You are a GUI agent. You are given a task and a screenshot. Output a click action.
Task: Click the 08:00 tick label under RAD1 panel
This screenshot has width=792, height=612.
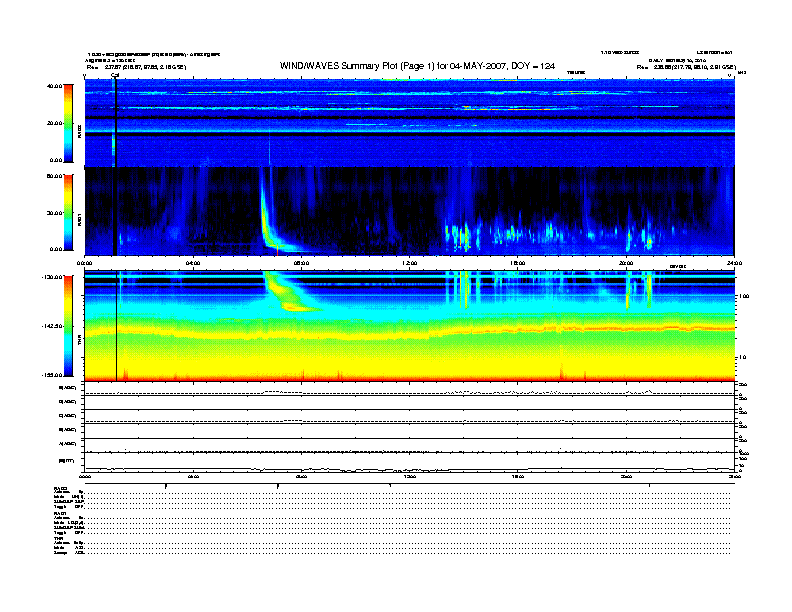pyautogui.click(x=301, y=263)
